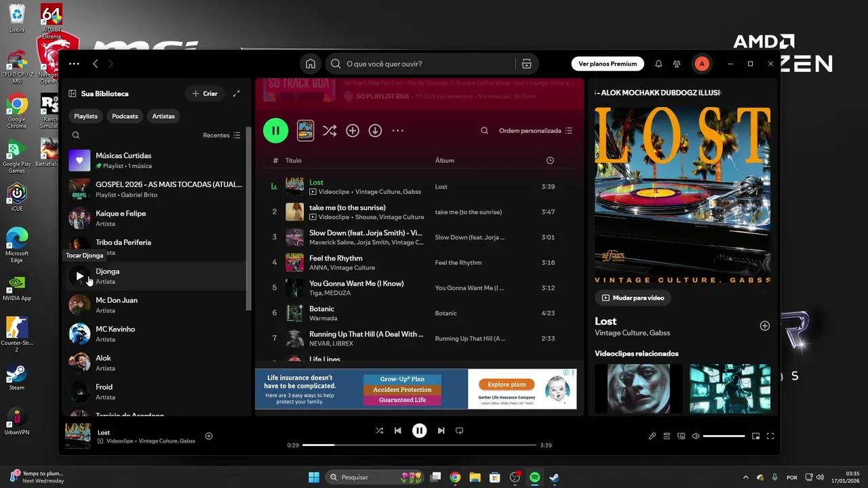Seek in the song progress bar

[x=420, y=445]
